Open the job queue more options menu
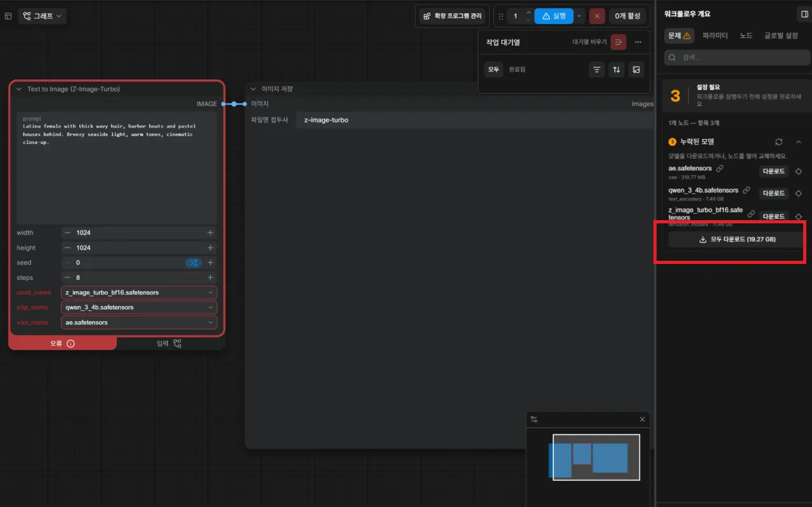Viewport: 812px width, 507px height. (638, 42)
